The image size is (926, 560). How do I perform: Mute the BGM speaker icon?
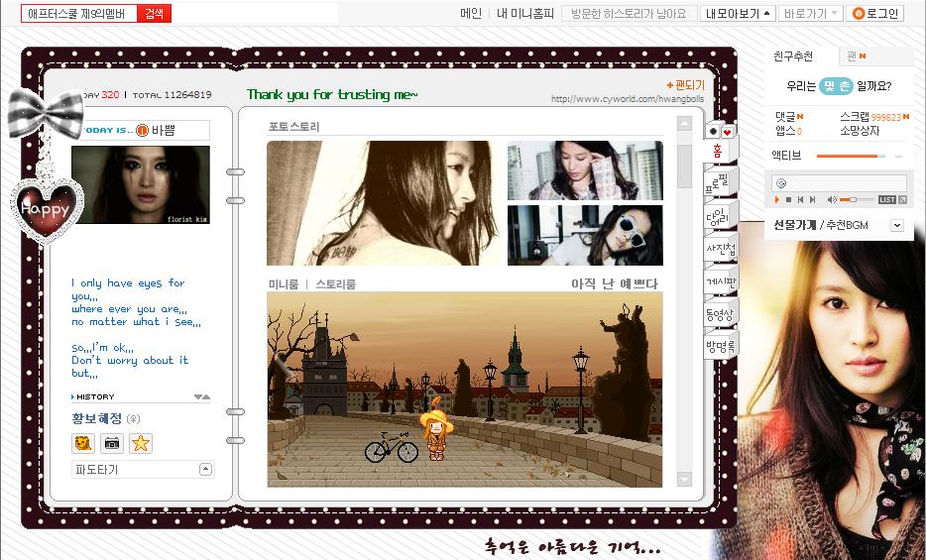pyautogui.click(x=832, y=200)
